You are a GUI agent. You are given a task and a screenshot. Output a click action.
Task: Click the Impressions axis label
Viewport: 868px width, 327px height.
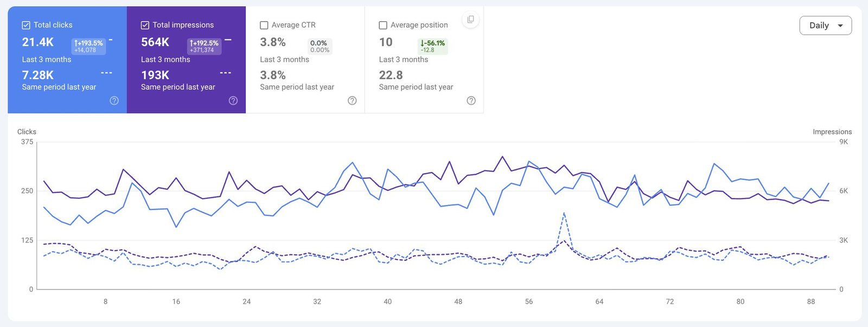click(832, 132)
